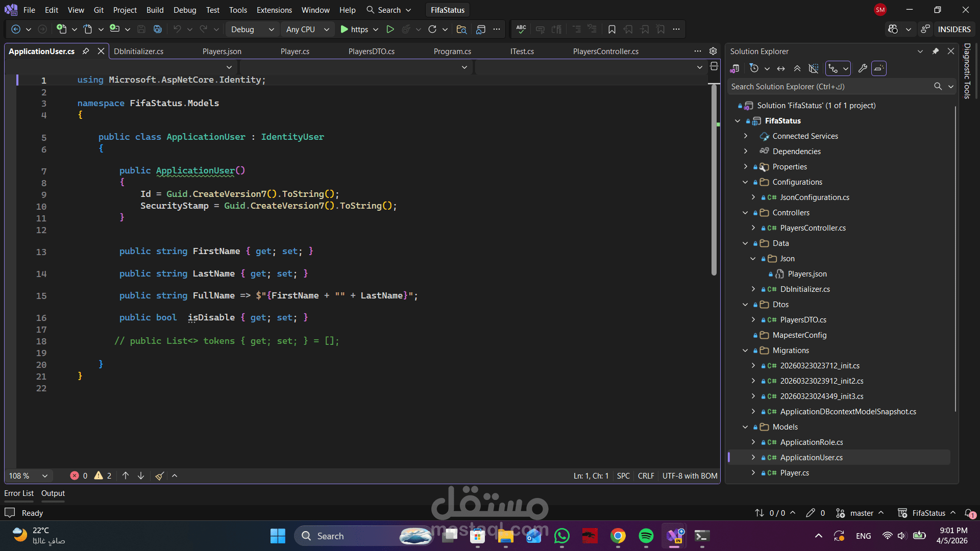The image size is (980, 551).
Task: Click the bookmark icon in toolbar
Action: click(x=611, y=30)
